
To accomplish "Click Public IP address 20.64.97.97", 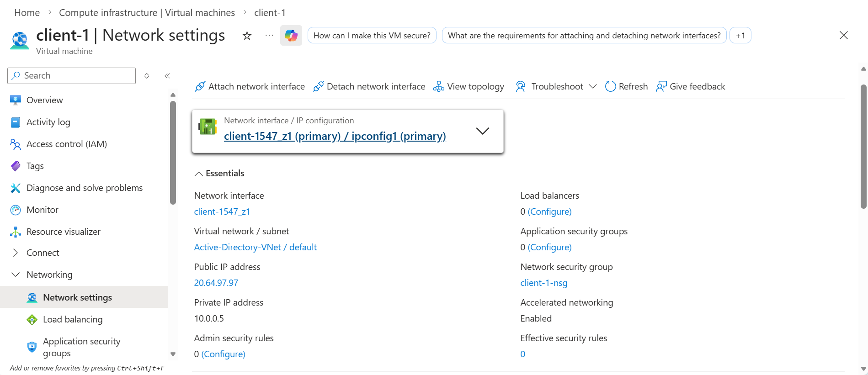I will [x=216, y=283].
